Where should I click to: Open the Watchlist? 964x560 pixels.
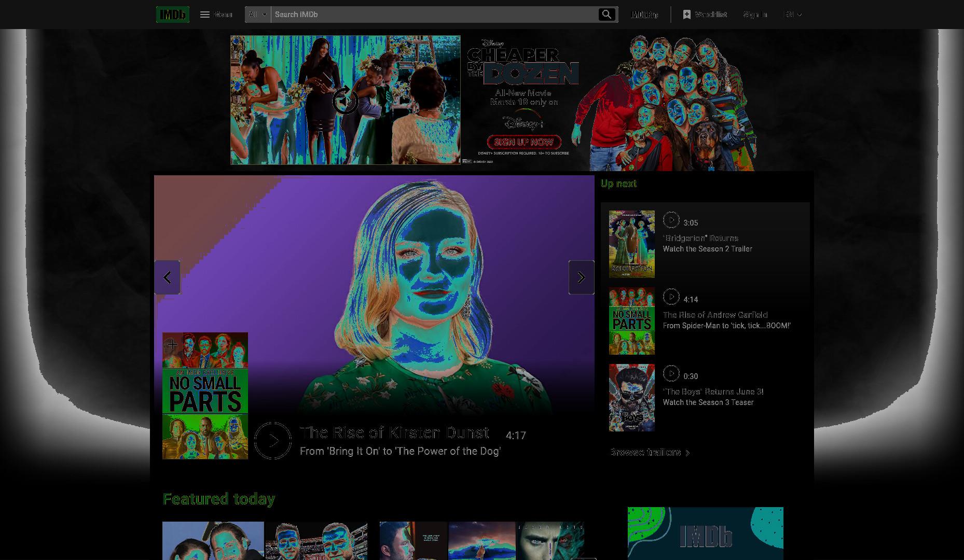(x=705, y=15)
